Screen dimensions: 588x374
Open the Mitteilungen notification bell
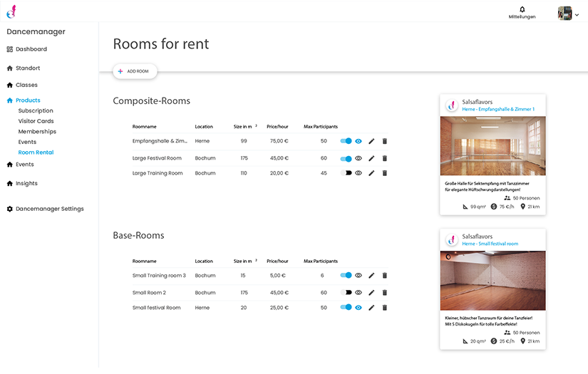tap(522, 9)
